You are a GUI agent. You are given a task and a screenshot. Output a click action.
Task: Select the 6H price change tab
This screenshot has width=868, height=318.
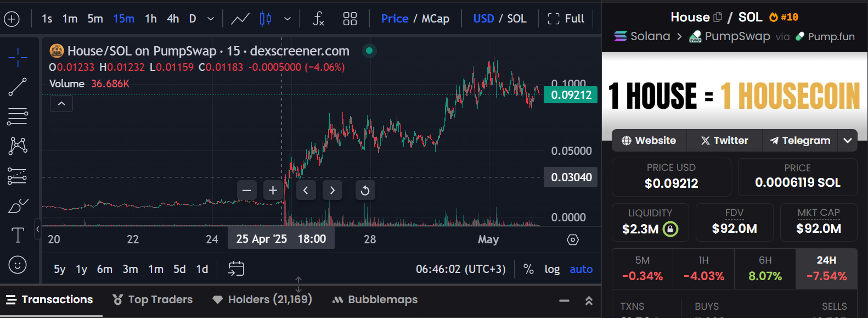765,269
